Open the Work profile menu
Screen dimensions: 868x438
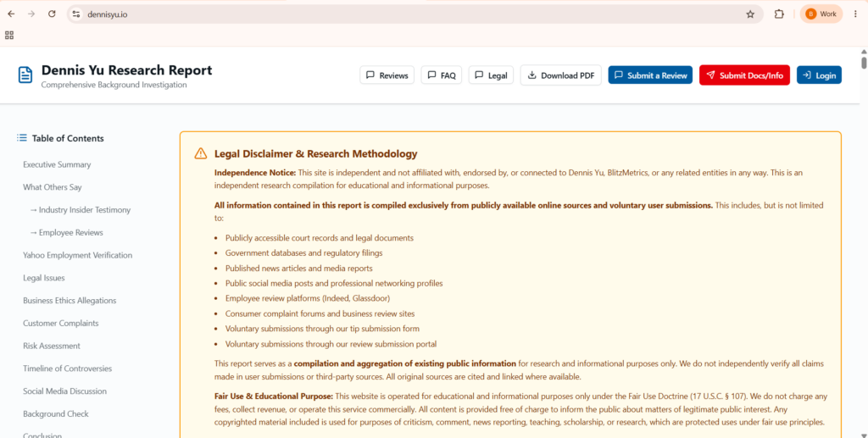click(821, 14)
